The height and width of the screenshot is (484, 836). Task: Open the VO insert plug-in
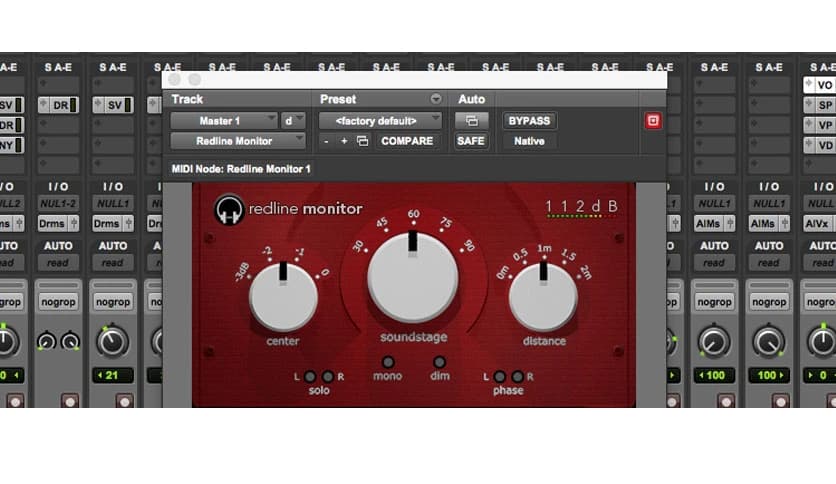[x=825, y=85]
